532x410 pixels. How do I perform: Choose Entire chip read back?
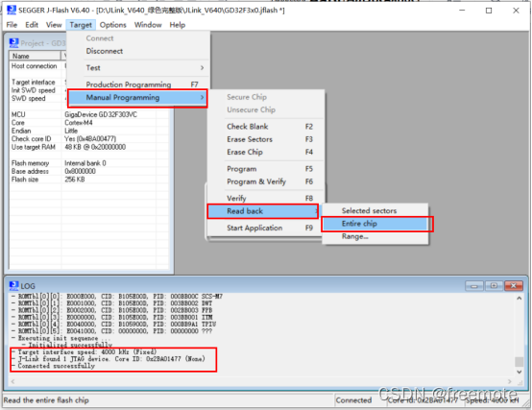(x=375, y=224)
